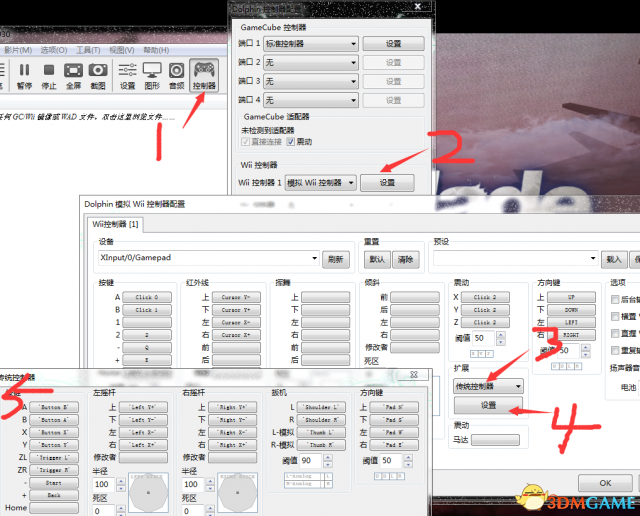Viewport: 640px width, 516px height.
Task: Adjust the 扳机 阈值 90 stepper
Action: click(328, 460)
